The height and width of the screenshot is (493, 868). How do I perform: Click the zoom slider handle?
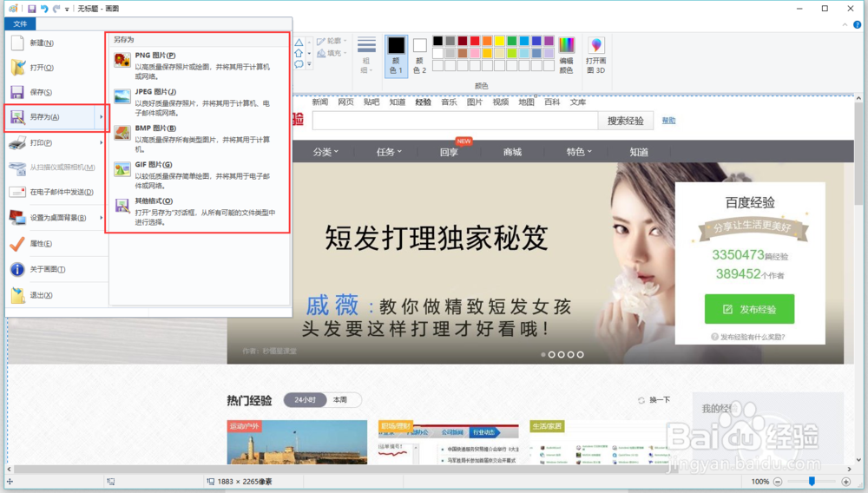click(812, 482)
